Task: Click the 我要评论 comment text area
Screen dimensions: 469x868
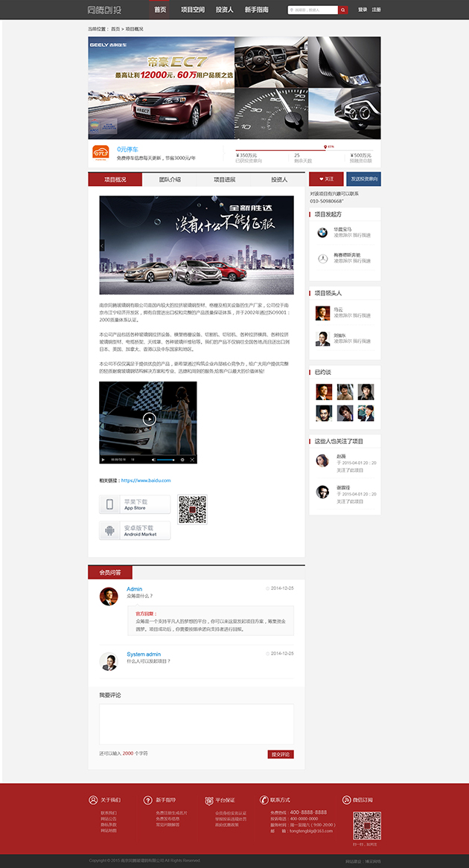Action: [197, 724]
